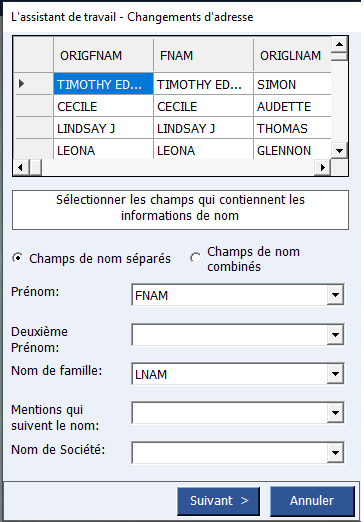Viewport: 364px width, 522px height.
Task: Click the horizontal scrollbar thumb in the grid
Action: 35,167
